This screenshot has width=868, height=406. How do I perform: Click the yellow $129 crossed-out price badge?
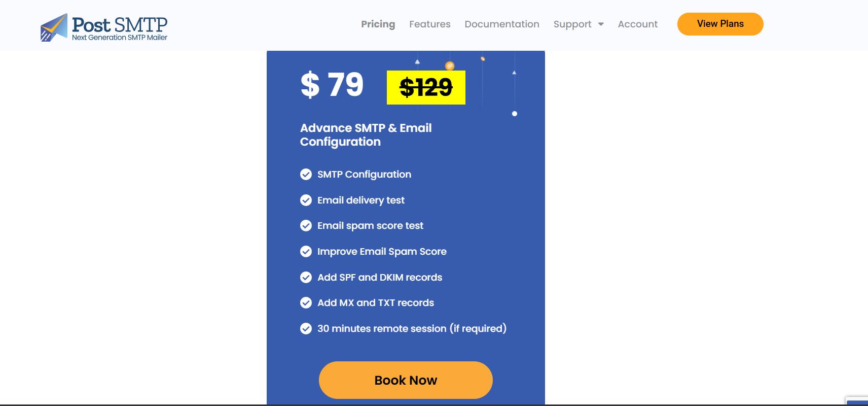(426, 87)
